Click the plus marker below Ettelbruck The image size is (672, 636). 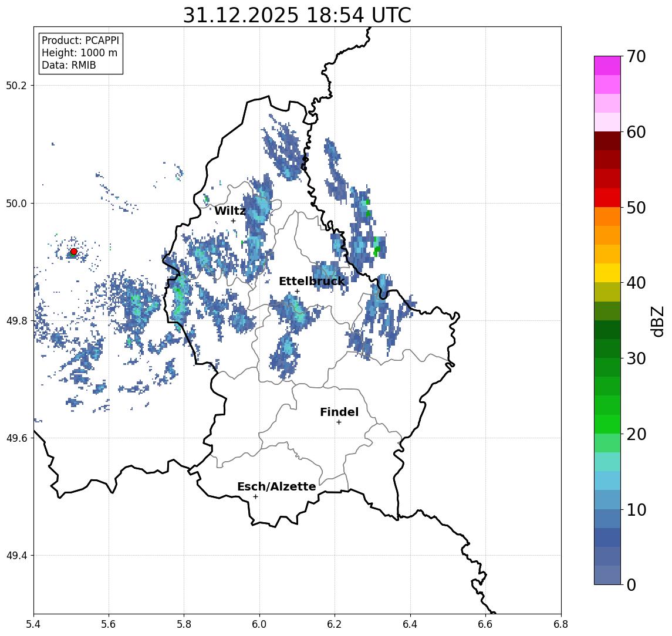(x=297, y=292)
